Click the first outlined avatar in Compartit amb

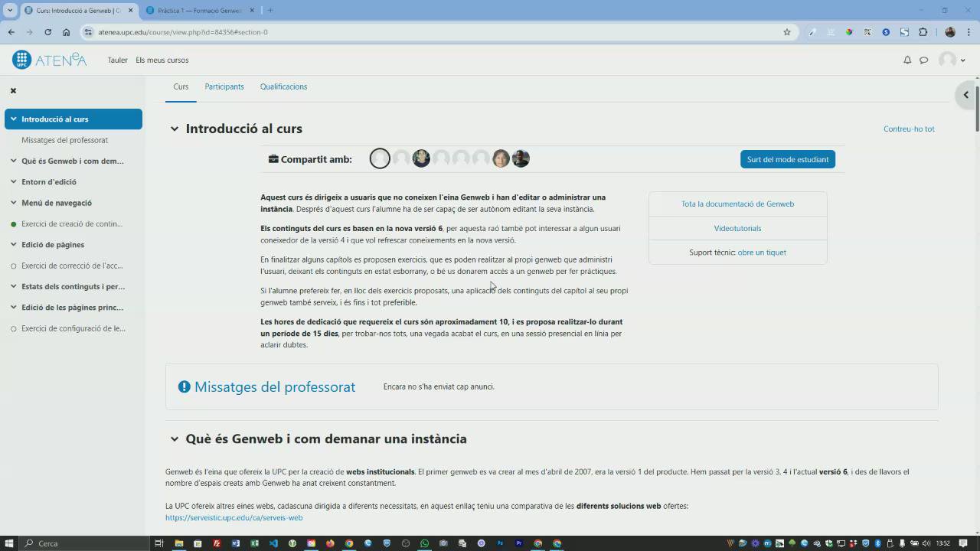coord(380,158)
